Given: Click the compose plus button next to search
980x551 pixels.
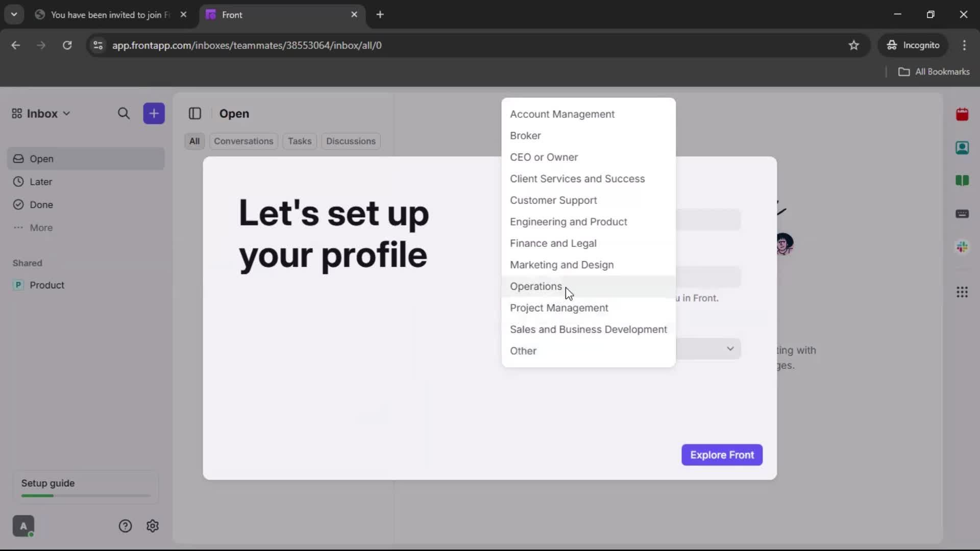Looking at the screenshot, I should point(154,113).
